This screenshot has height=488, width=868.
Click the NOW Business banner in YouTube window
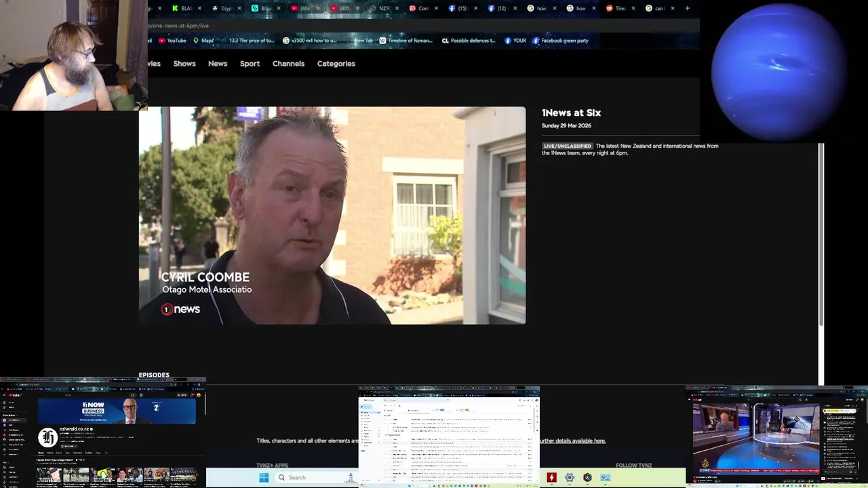[117, 411]
